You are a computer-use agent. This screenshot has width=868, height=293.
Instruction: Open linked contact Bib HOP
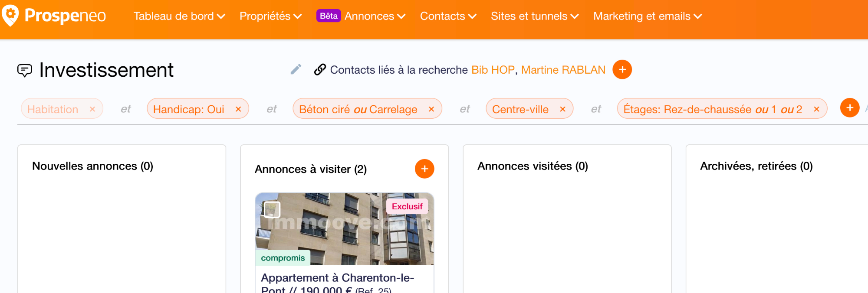tap(493, 70)
